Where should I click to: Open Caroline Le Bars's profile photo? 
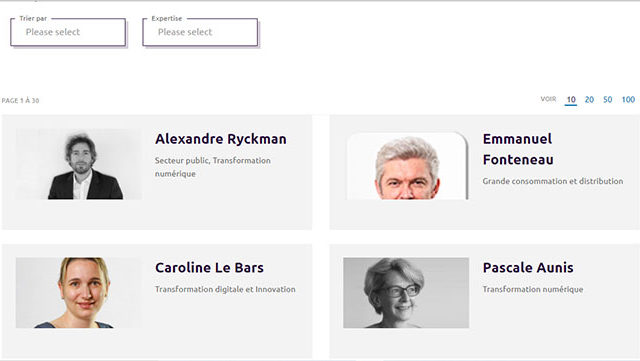pyautogui.click(x=79, y=292)
